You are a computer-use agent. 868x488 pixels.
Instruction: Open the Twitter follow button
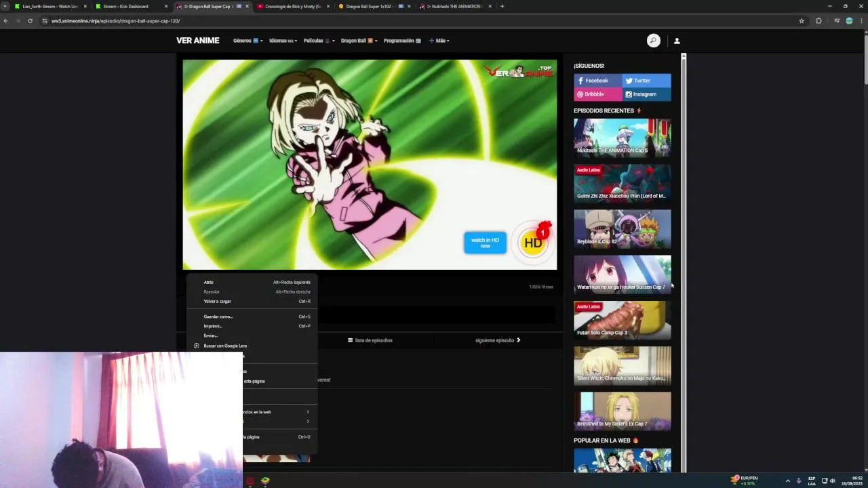coord(647,81)
